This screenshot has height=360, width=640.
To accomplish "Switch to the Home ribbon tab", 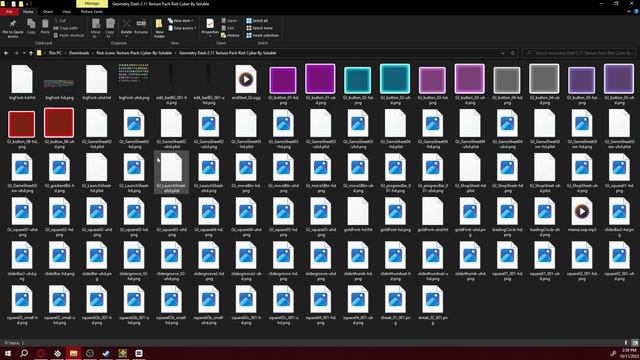I will pyautogui.click(x=28, y=11).
